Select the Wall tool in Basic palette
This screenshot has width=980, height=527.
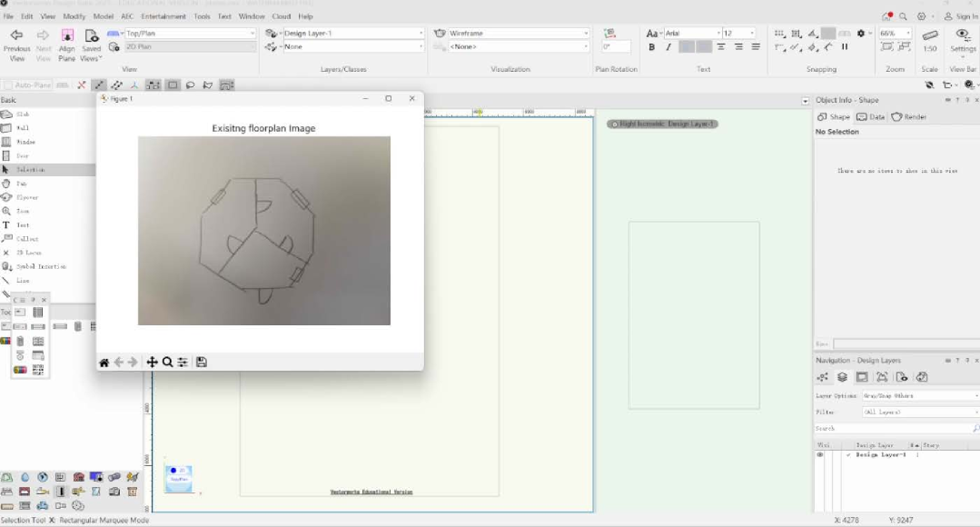22,128
